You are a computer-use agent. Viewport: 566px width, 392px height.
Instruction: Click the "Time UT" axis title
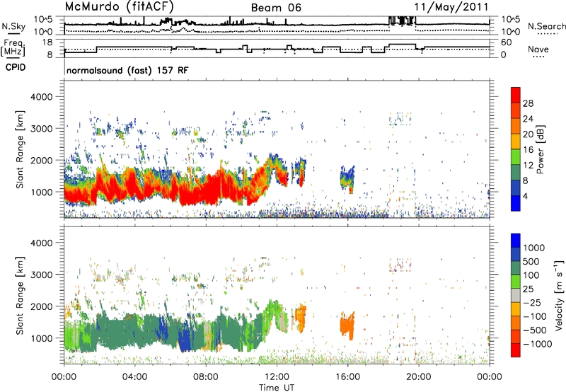click(x=277, y=388)
